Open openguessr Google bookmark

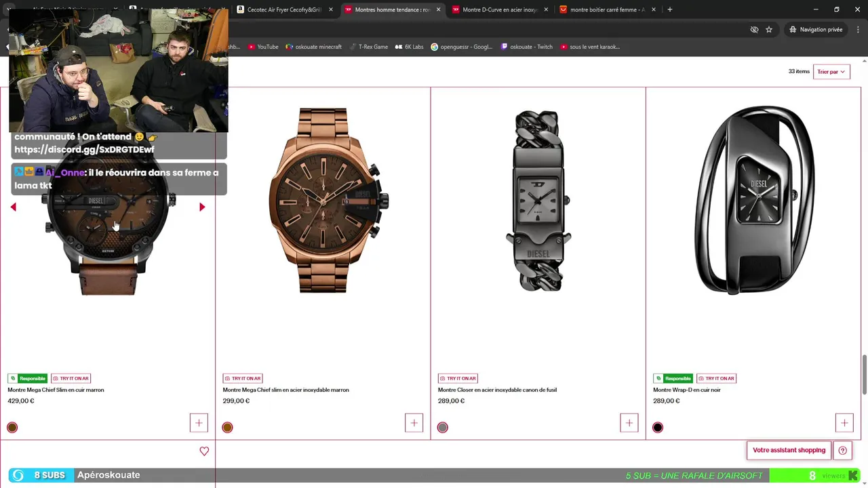[462, 47]
